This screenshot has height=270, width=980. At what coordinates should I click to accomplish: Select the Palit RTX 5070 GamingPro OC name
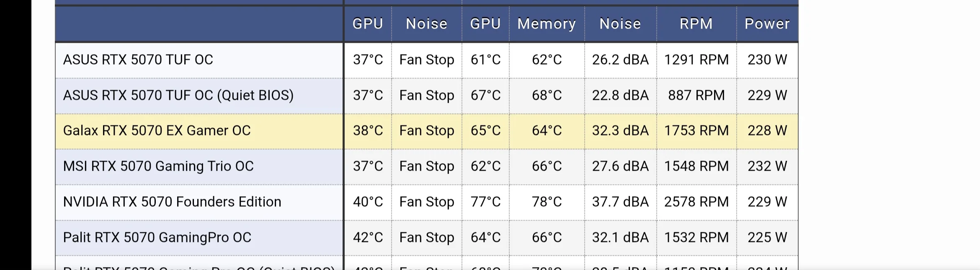[157, 238]
